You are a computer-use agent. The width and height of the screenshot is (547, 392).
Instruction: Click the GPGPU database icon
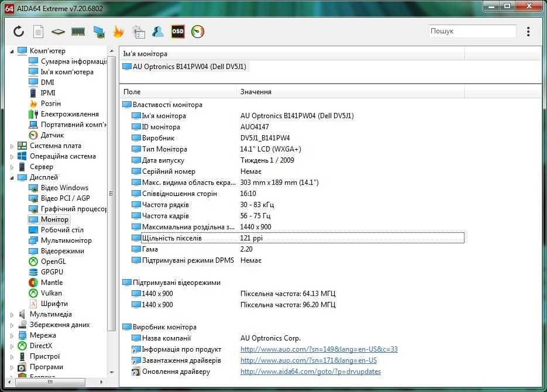tap(33, 272)
